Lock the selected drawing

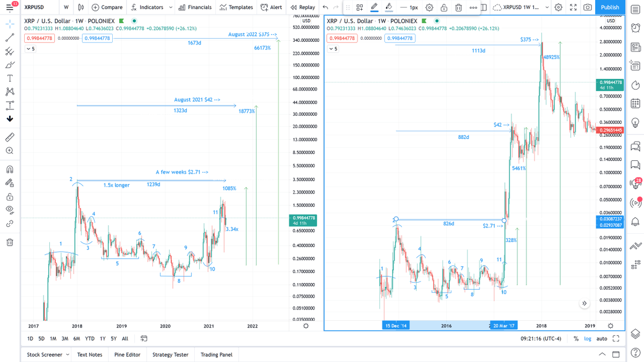(444, 8)
